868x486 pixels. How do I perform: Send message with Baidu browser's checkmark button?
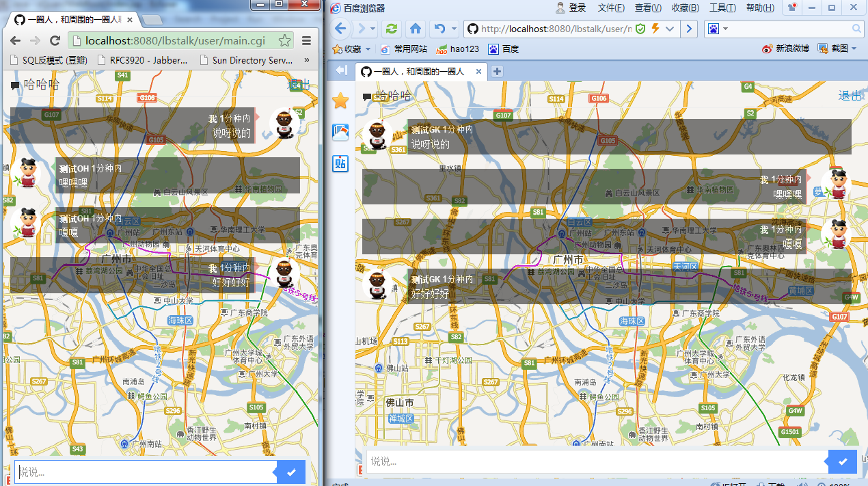[843, 462]
